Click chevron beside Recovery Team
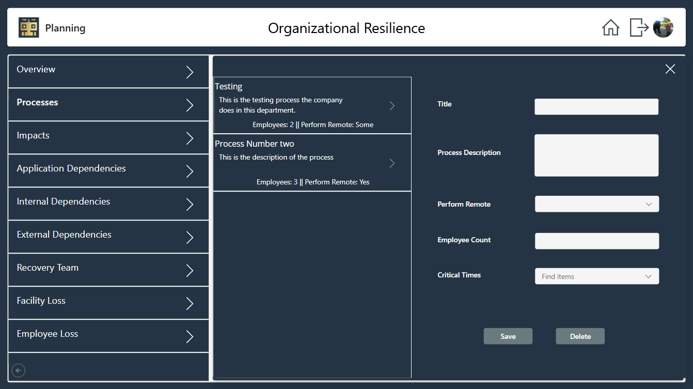693x389 pixels. [190, 271]
